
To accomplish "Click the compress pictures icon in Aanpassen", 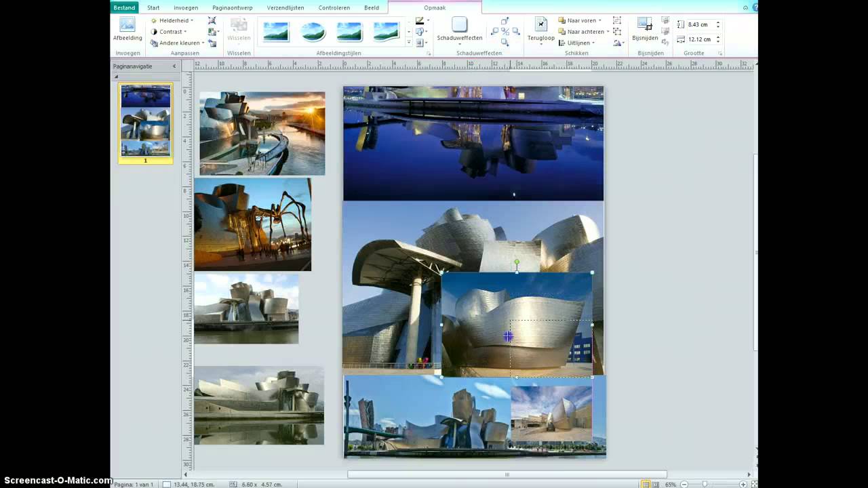I will [212, 20].
